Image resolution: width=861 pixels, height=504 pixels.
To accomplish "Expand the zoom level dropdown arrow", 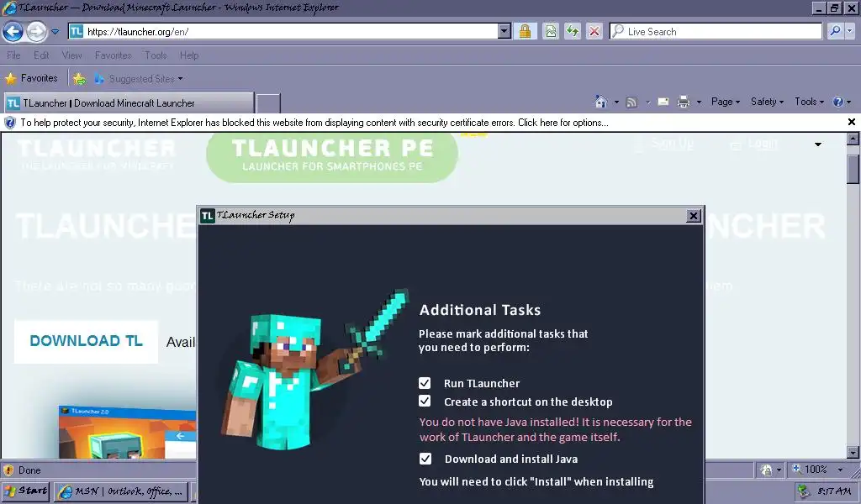I will [840, 470].
